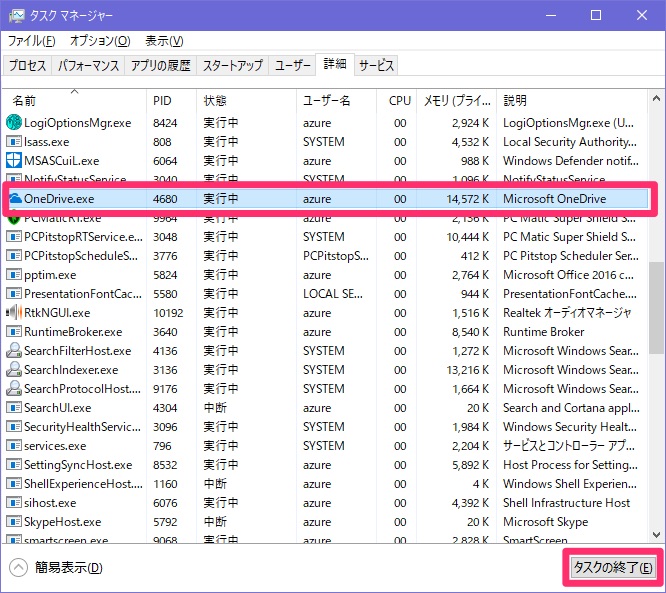Click the OneDrive.exe cloud icon
The width and height of the screenshot is (666, 593).
15,198
